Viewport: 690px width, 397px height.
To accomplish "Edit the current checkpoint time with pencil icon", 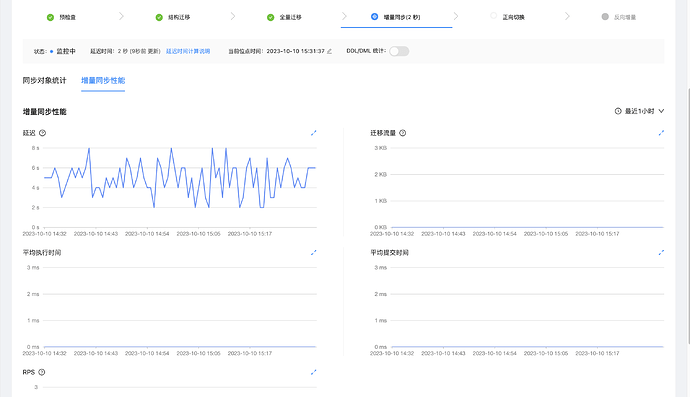I will (x=329, y=51).
